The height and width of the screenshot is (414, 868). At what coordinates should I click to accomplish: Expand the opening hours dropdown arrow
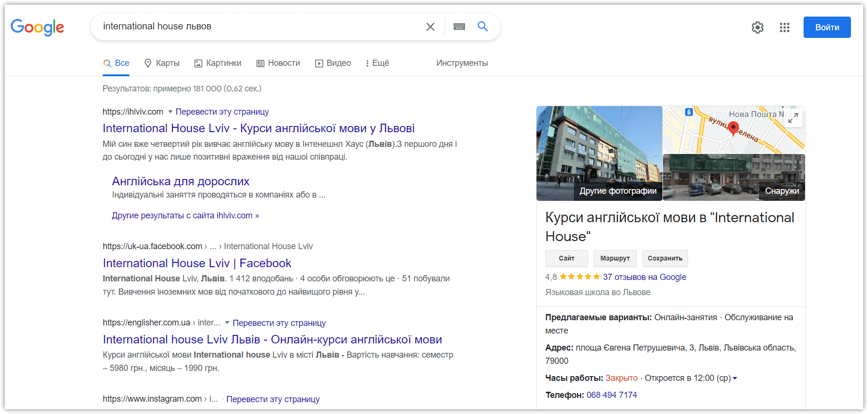tap(735, 378)
